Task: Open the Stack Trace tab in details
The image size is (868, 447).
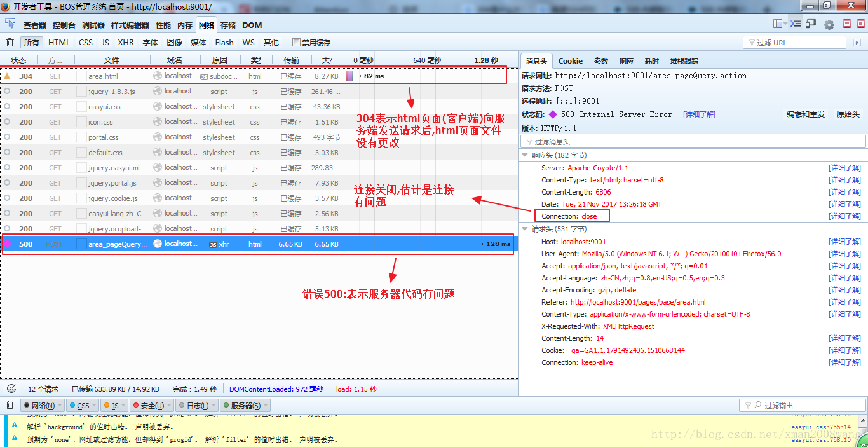Action: tap(684, 61)
